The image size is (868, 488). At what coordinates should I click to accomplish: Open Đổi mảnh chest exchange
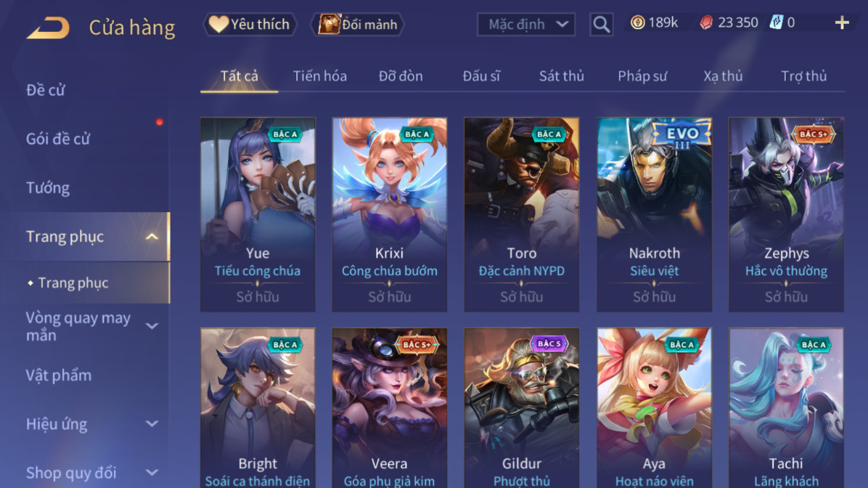coord(359,25)
